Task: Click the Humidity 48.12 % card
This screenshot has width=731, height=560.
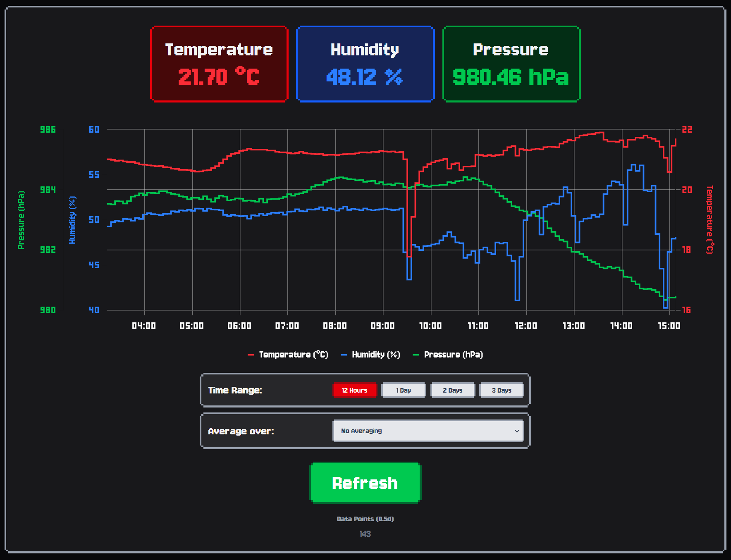Action: point(365,64)
